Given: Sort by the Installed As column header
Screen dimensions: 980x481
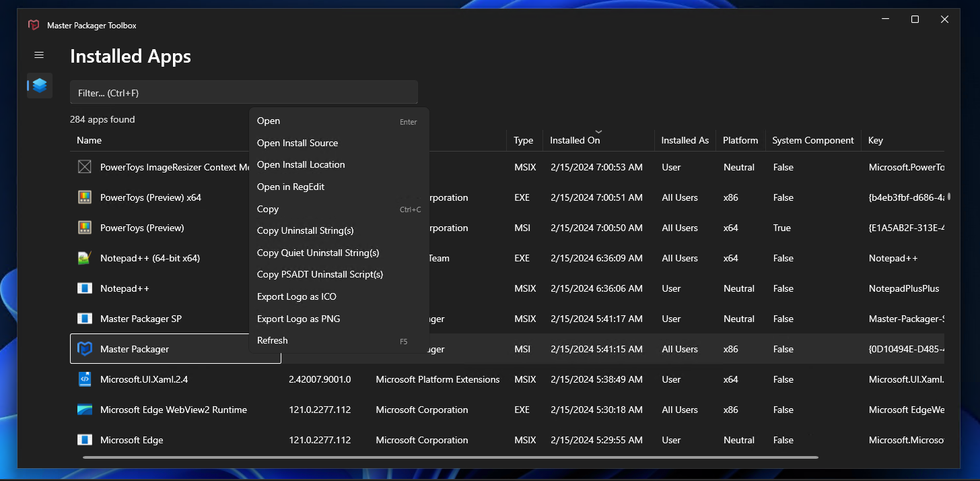Looking at the screenshot, I should point(685,140).
